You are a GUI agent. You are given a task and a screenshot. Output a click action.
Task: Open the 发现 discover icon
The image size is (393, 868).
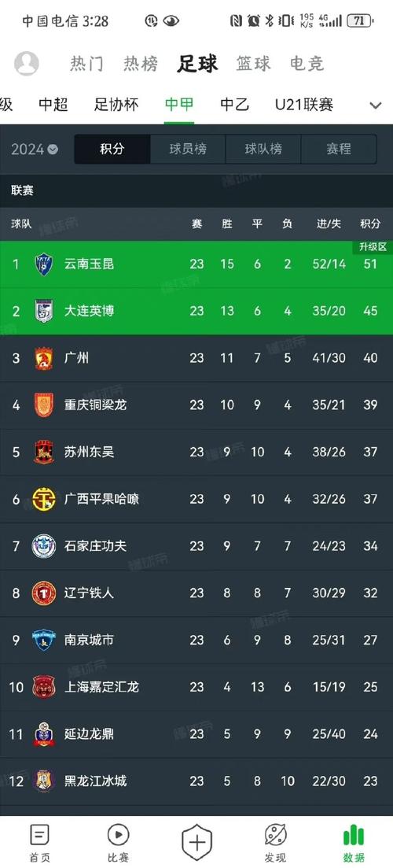click(275, 835)
